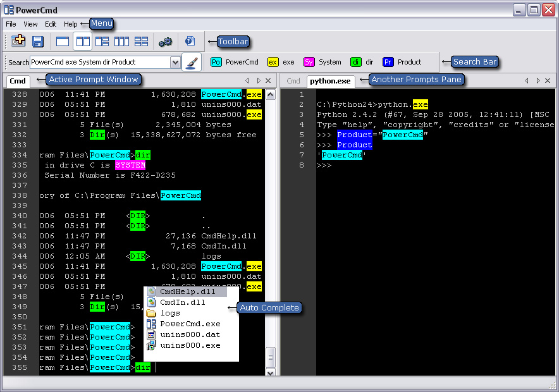
Task: Click 'PowerCmd' output on line 7
Action: [x=342, y=155]
